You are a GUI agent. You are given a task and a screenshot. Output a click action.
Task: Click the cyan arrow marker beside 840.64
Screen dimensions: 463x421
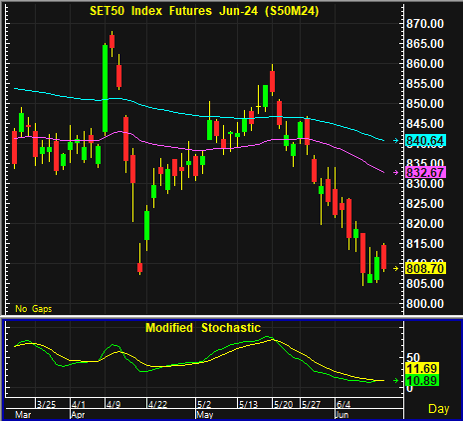click(x=396, y=141)
